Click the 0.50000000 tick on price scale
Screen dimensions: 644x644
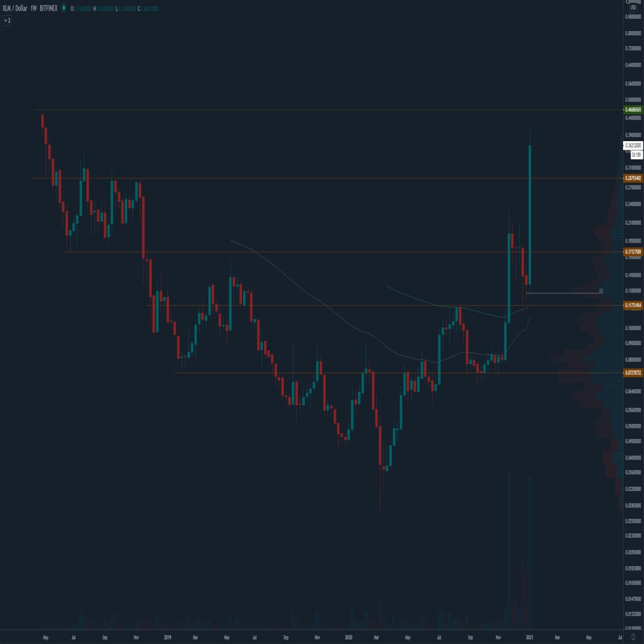pyautogui.click(x=634, y=100)
